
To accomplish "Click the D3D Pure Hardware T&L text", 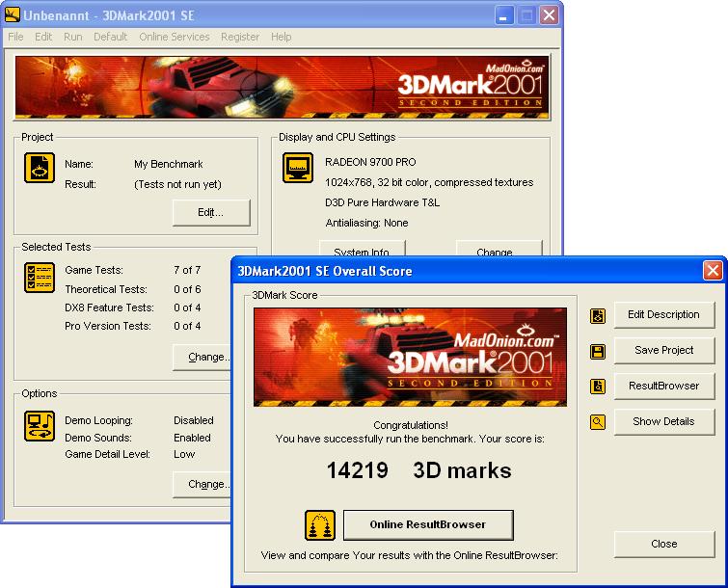I will click(x=382, y=202).
